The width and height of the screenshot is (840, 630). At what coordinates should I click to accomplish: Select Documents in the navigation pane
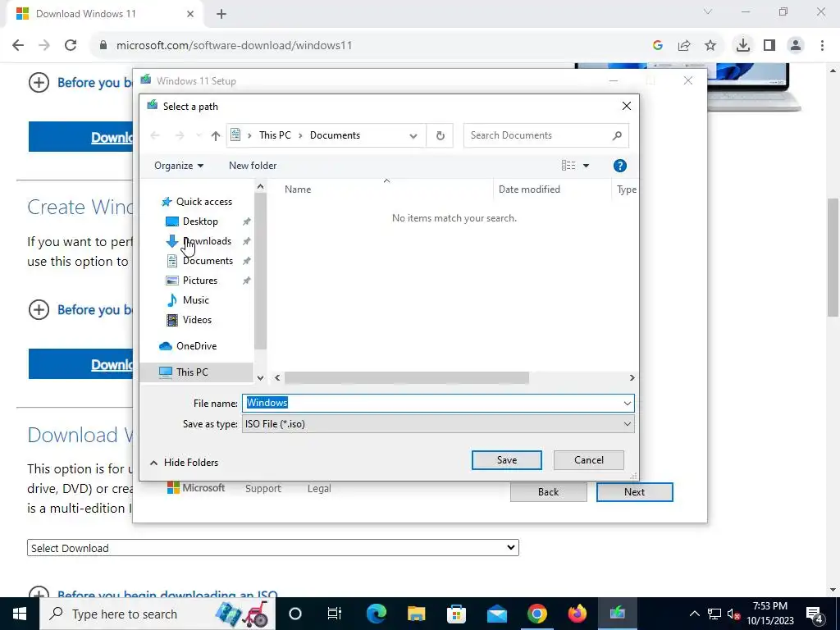click(x=208, y=261)
